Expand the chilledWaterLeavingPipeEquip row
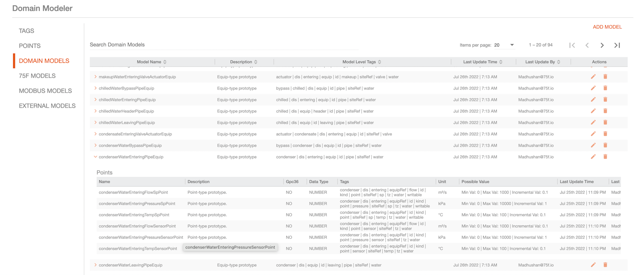Screen dimensions: 644x275 (x=95, y=123)
